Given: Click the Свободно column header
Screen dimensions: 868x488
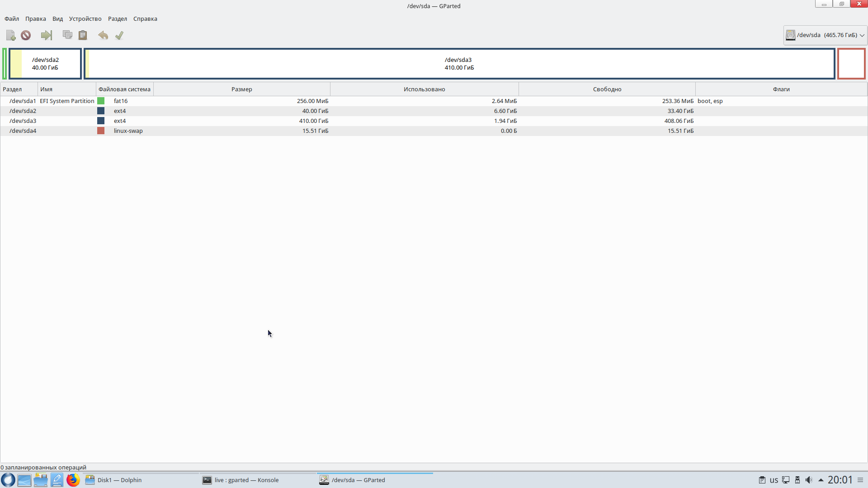Looking at the screenshot, I should tap(607, 89).
